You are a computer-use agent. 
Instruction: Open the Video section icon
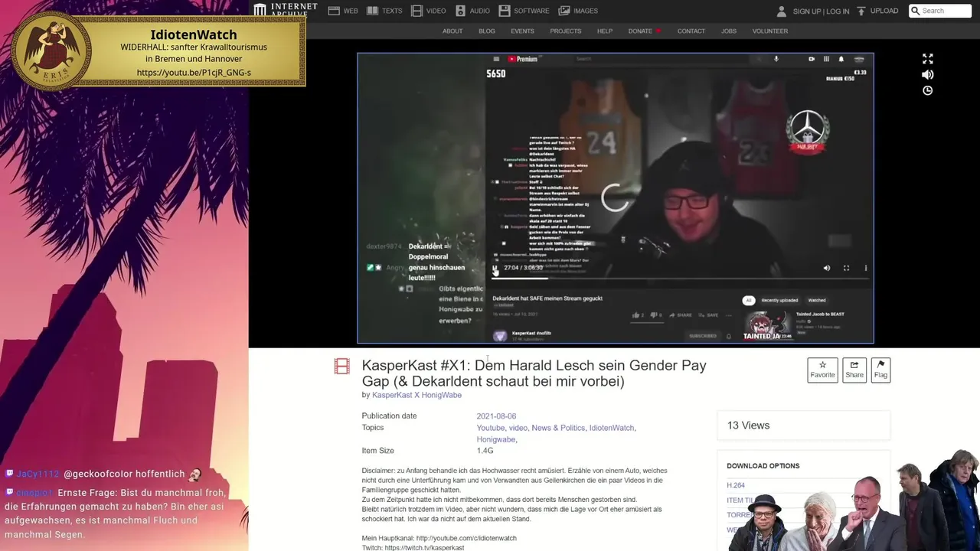tap(416, 11)
